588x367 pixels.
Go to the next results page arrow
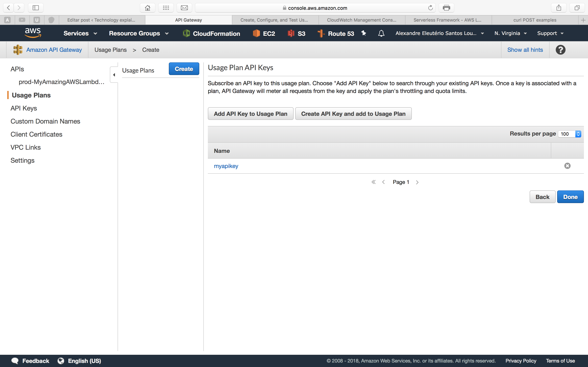click(x=417, y=182)
